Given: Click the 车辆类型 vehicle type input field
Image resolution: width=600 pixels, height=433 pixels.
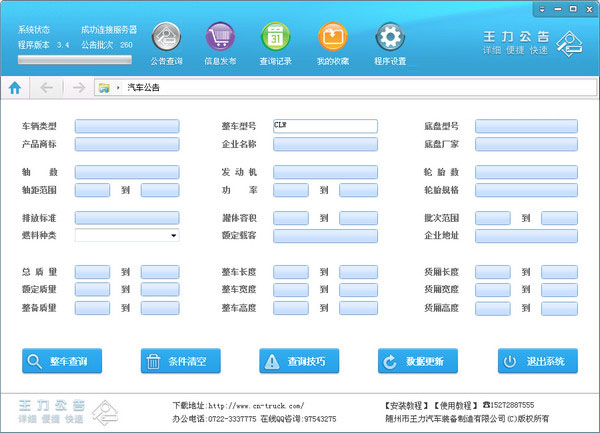Looking at the screenshot, I should pyautogui.click(x=126, y=126).
